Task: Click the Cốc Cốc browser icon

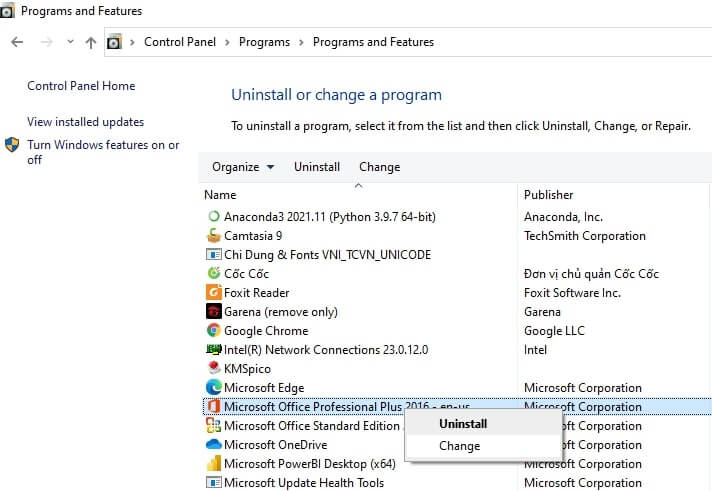Action: click(x=213, y=273)
